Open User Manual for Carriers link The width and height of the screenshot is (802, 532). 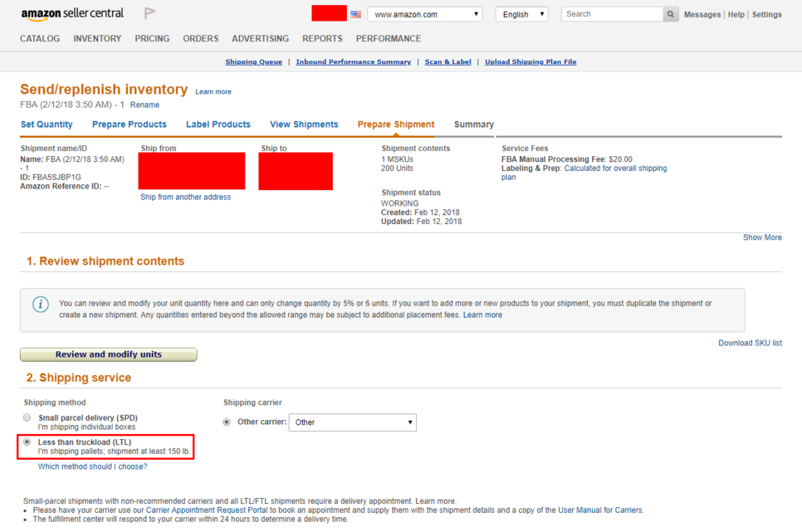(x=600, y=510)
